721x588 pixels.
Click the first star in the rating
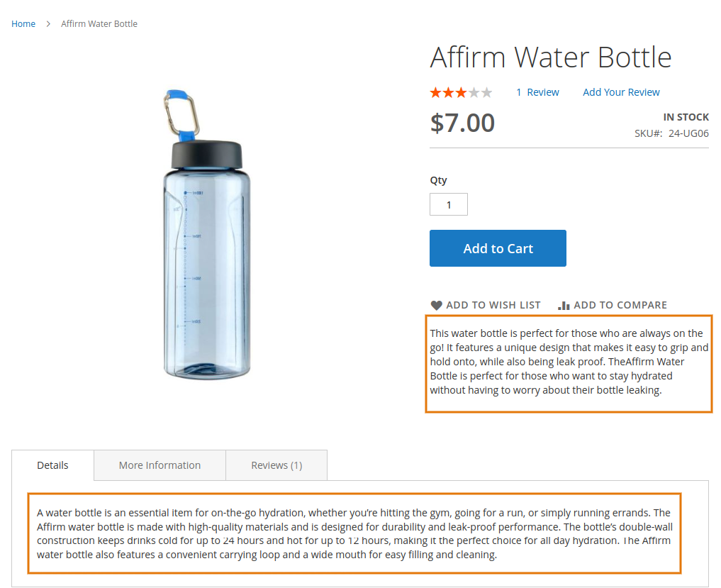tap(435, 91)
